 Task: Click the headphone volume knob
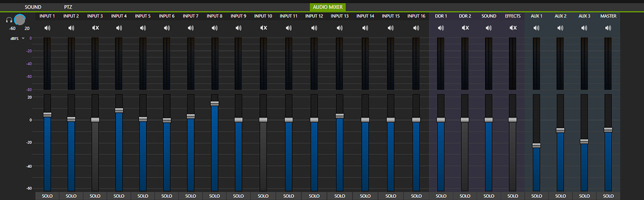point(20,19)
